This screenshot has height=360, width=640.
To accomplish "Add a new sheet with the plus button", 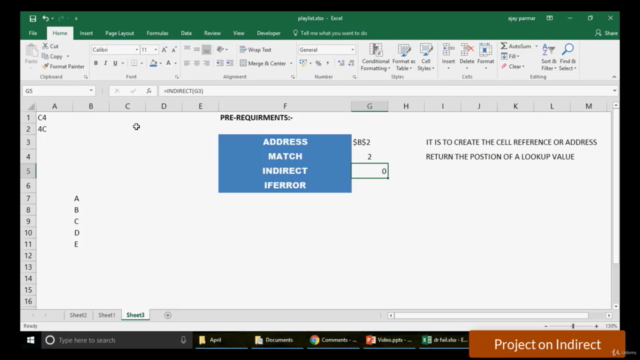I will (x=168, y=315).
